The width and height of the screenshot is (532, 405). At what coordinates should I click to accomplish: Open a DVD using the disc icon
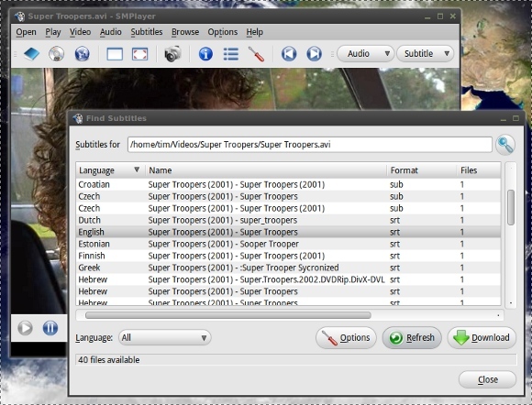(56, 53)
